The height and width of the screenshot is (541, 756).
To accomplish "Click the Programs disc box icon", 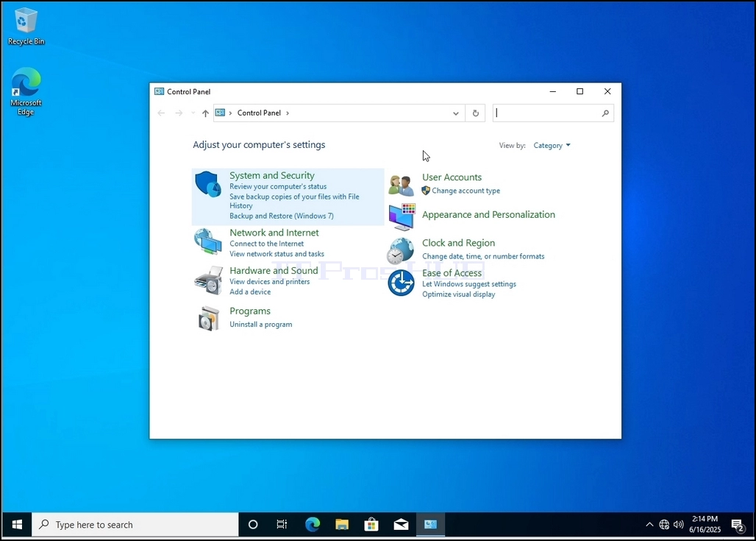I will [208, 319].
